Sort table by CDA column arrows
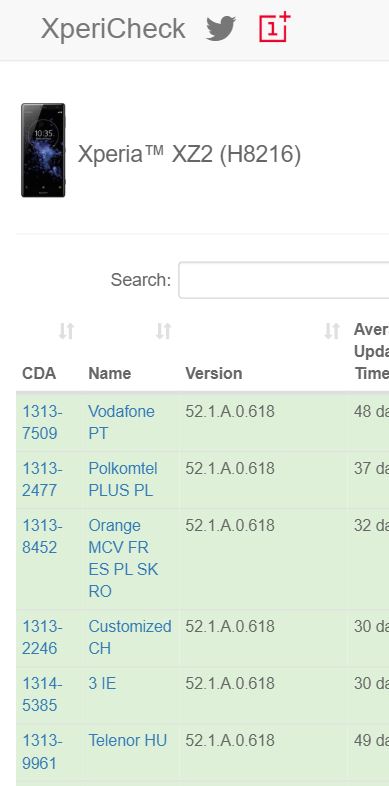Viewport: 389px width, 786px height. tap(66, 331)
